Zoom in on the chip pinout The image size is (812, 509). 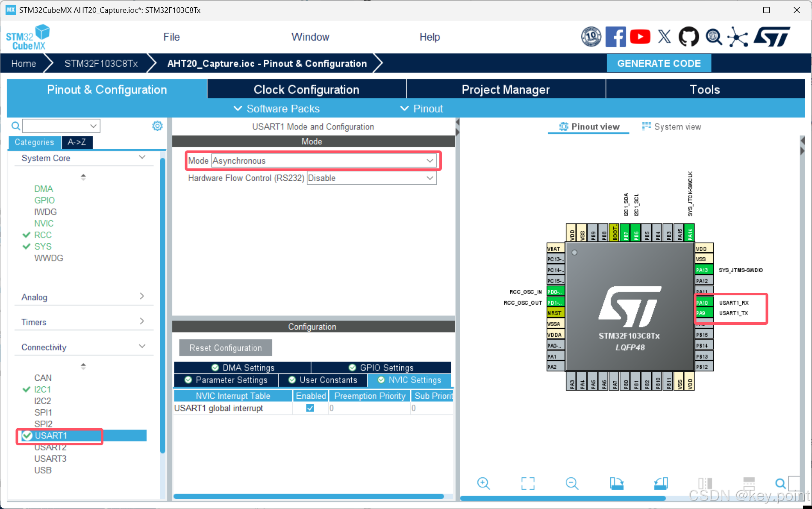483,483
